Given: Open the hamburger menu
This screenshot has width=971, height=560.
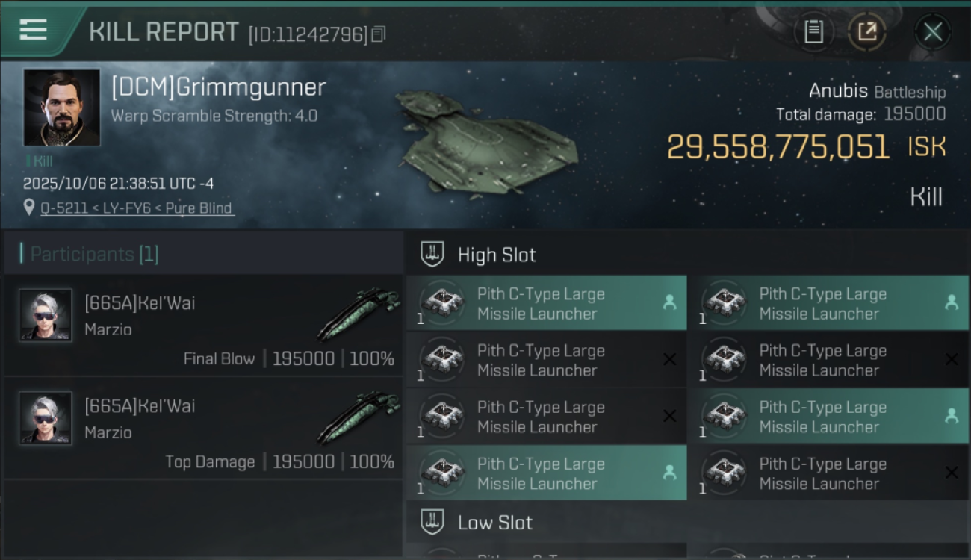Looking at the screenshot, I should tap(34, 30).
